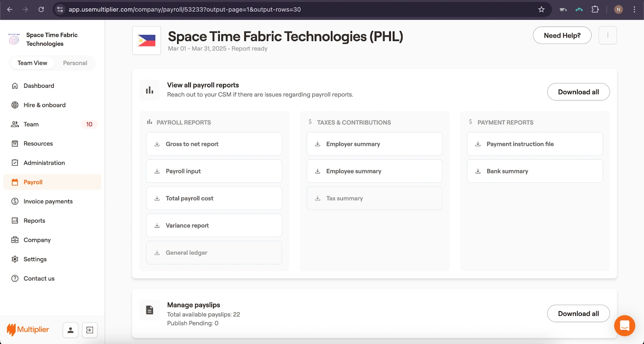644x344 pixels.
Task: Click the Multiplier logo
Action: click(x=28, y=330)
